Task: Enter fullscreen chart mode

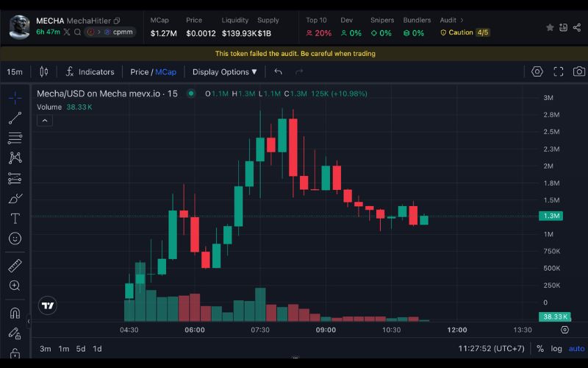Action: coord(559,71)
